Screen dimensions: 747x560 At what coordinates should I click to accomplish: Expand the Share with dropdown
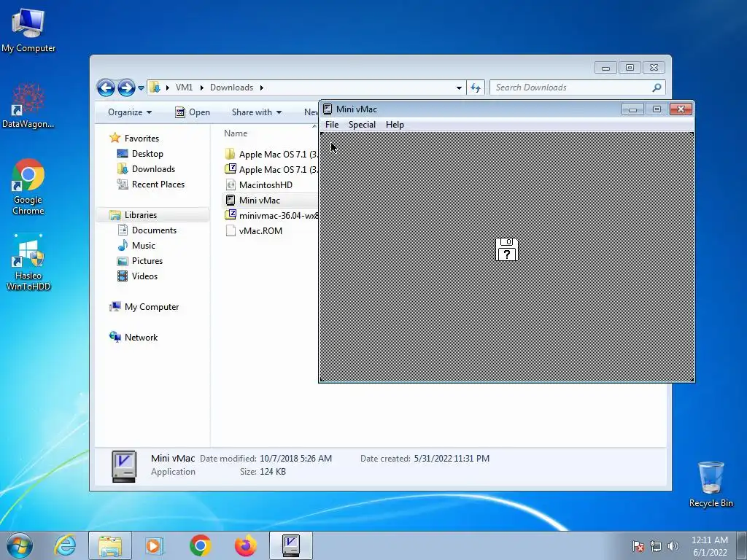click(256, 112)
